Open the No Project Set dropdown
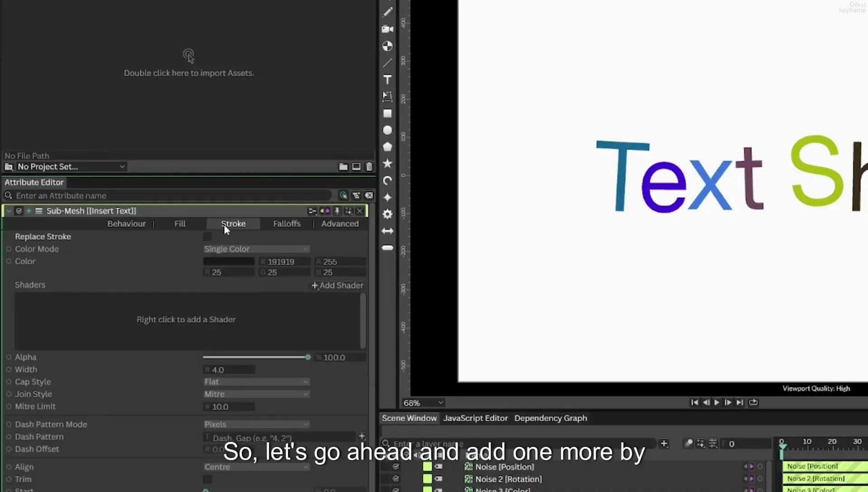 coord(71,167)
